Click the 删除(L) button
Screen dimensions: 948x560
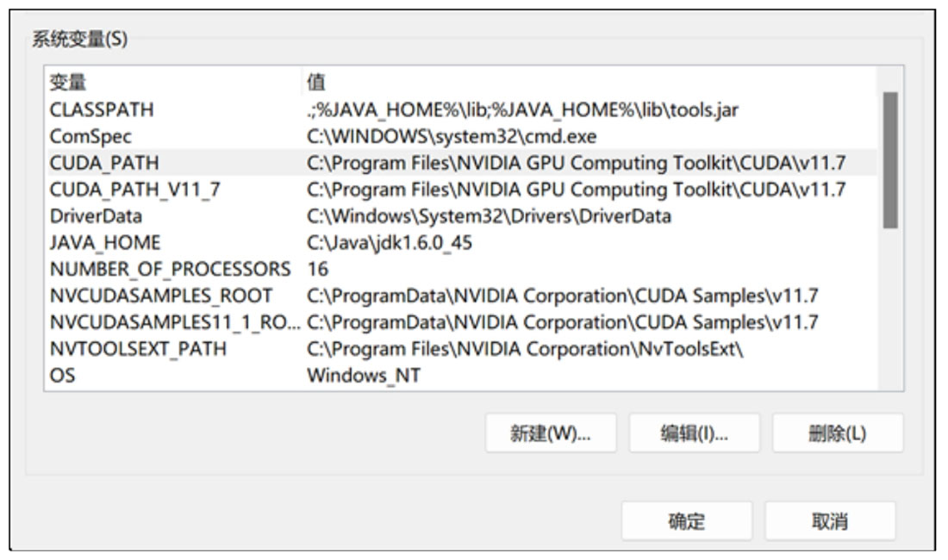point(838,433)
